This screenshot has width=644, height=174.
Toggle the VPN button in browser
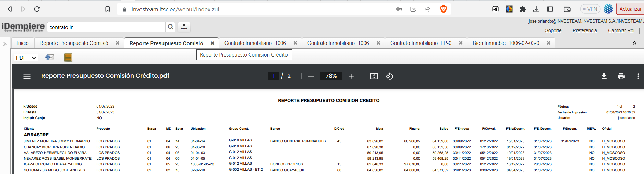[590, 9]
